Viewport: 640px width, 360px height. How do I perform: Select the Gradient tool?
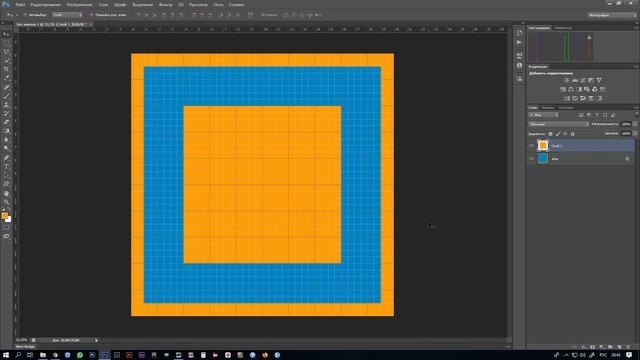(x=6, y=131)
